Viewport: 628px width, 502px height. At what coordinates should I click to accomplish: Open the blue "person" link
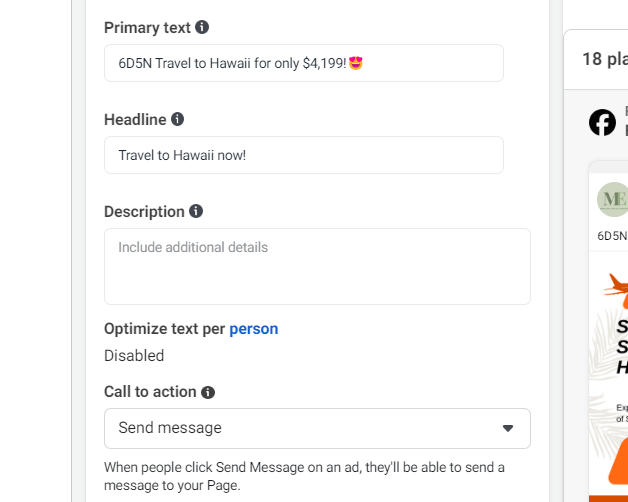coord(254,328)
